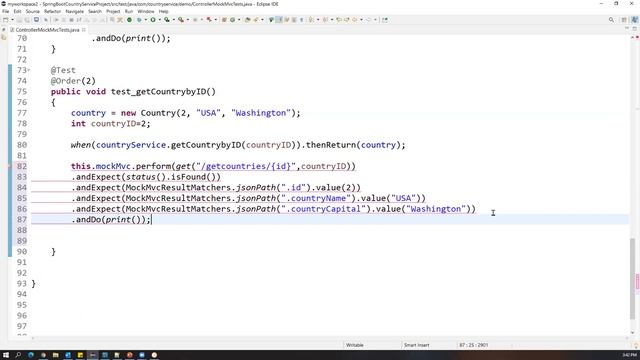Click the External Tools run icon

[x=180, y=20]
